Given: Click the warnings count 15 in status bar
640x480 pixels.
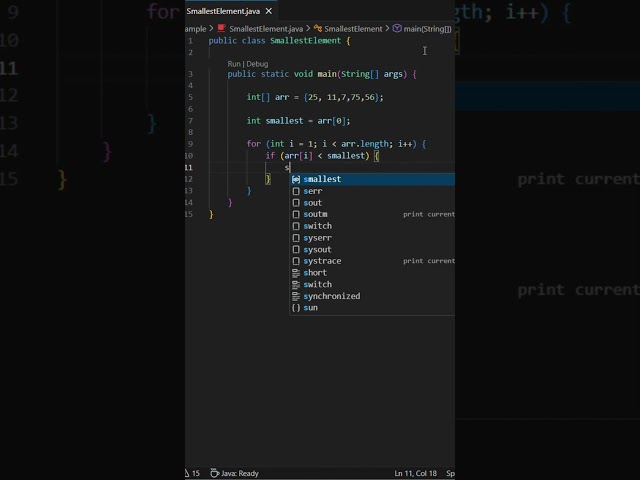Looking at the screenshot, I should point(193,473).
